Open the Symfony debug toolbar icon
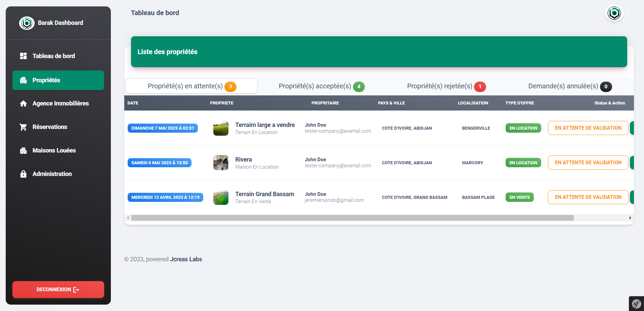Screen dimensions: 644x311 tap(636, 304)
